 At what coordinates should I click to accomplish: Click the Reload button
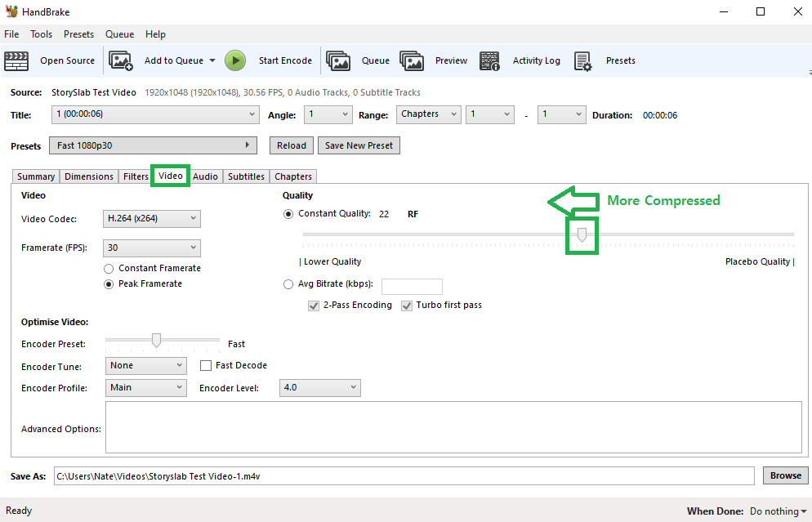[292, 145]
